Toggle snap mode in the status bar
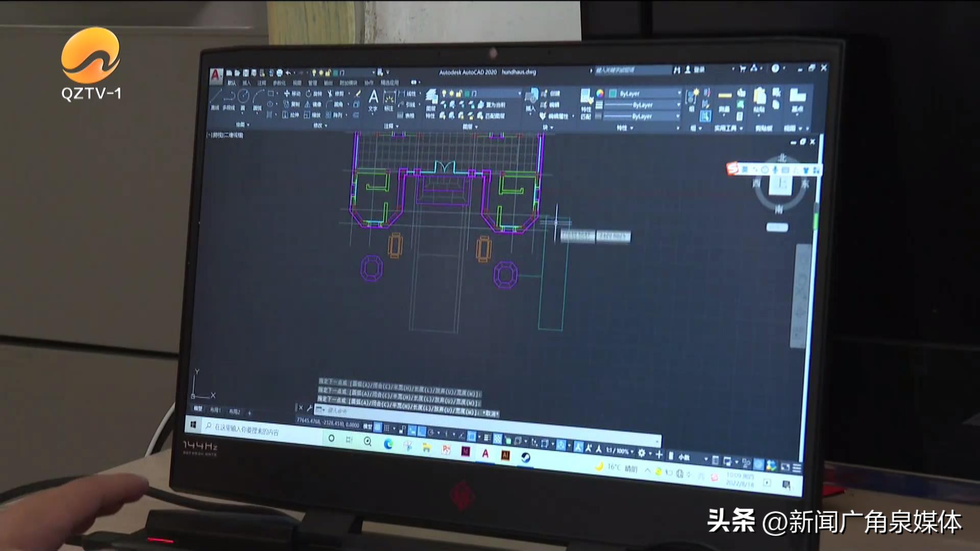The width and height of the screenshot is (980, 551). 387,428
